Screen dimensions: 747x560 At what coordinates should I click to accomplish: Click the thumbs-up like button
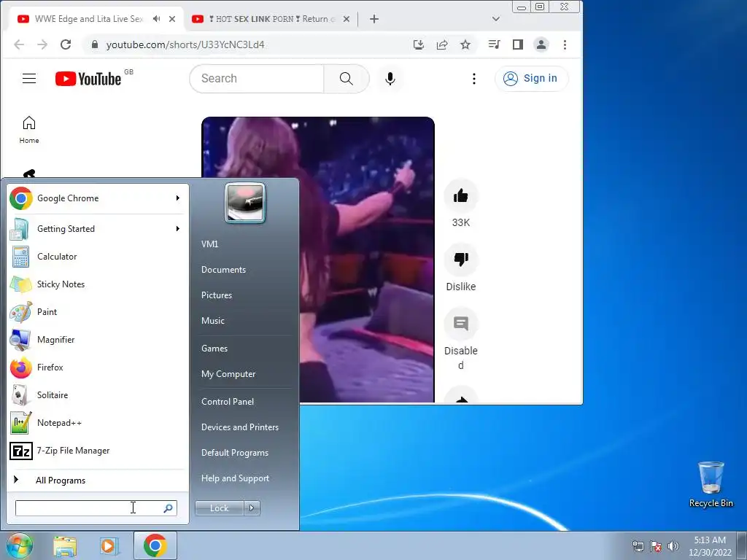461,195
